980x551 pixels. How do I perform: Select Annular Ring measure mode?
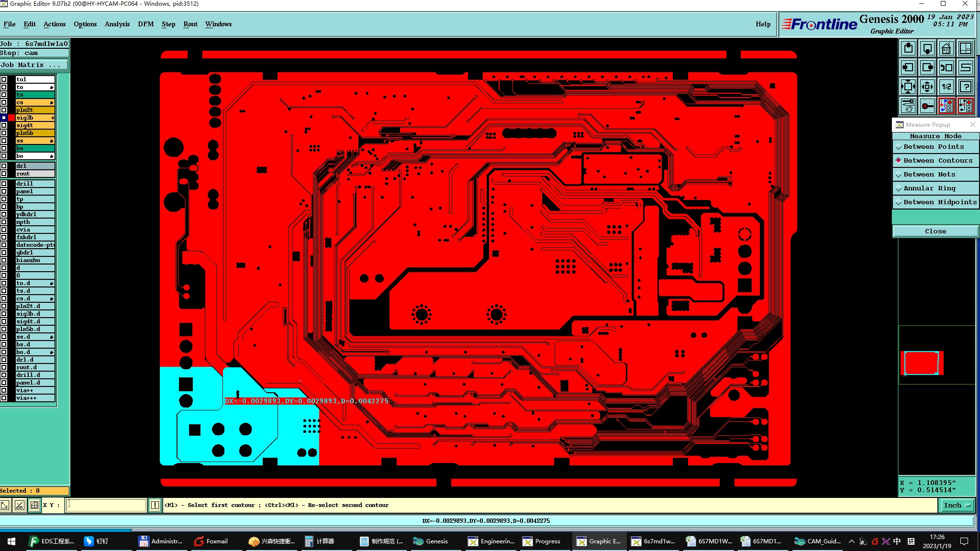pyautogui.click(x=929, y=188)
